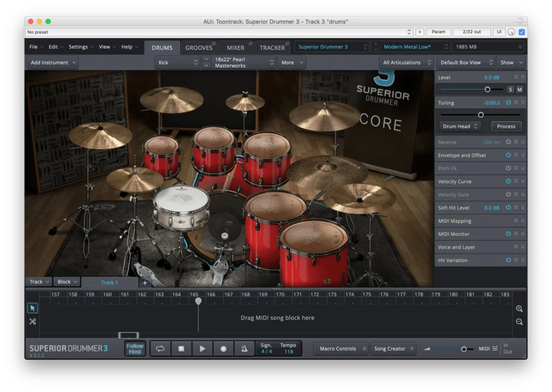The width and height of the screenshot is (552, 392).
Task: Add a new track with plus
Action: click(144, 283)
